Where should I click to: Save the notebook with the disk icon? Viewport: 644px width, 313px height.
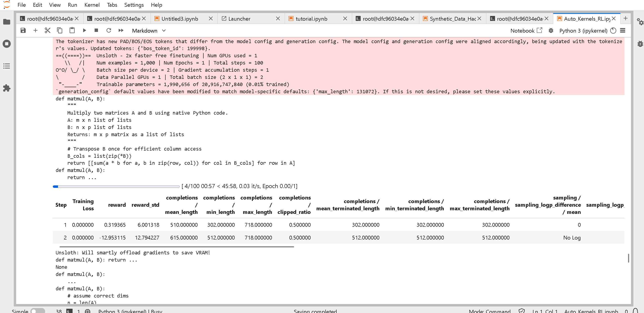[x=23, y=31]
